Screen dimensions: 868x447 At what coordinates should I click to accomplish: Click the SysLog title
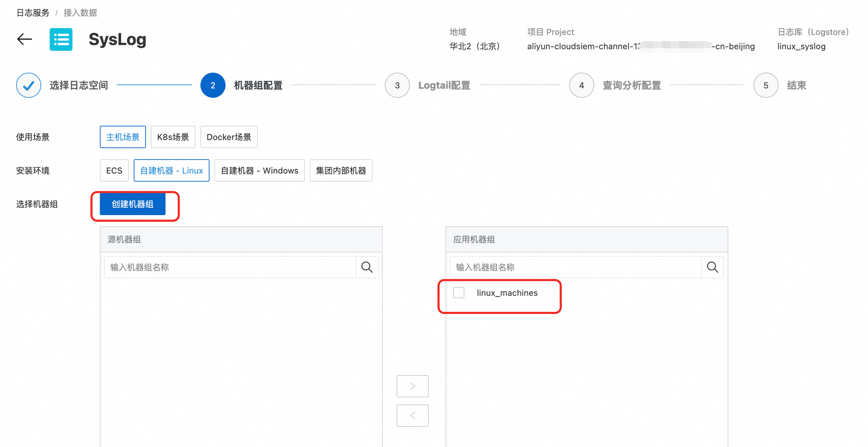click(x=117, y=39)
